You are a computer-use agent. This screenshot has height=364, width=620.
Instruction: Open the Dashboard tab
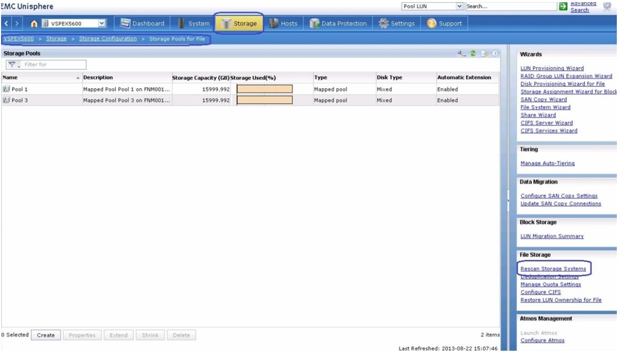(x=142, y=23)
